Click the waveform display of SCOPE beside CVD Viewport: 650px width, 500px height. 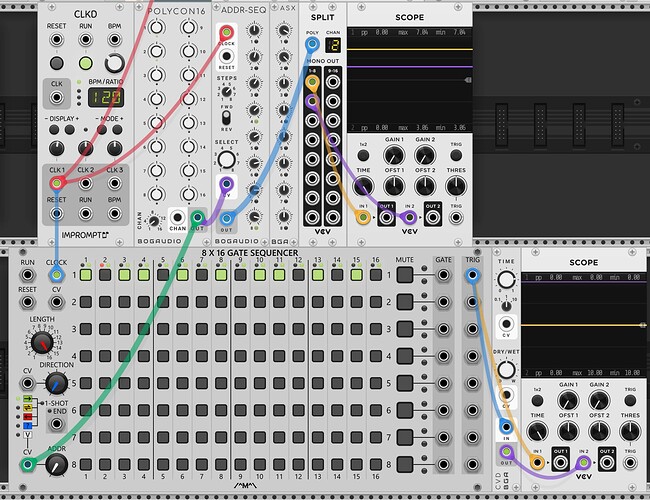(584, 325)
